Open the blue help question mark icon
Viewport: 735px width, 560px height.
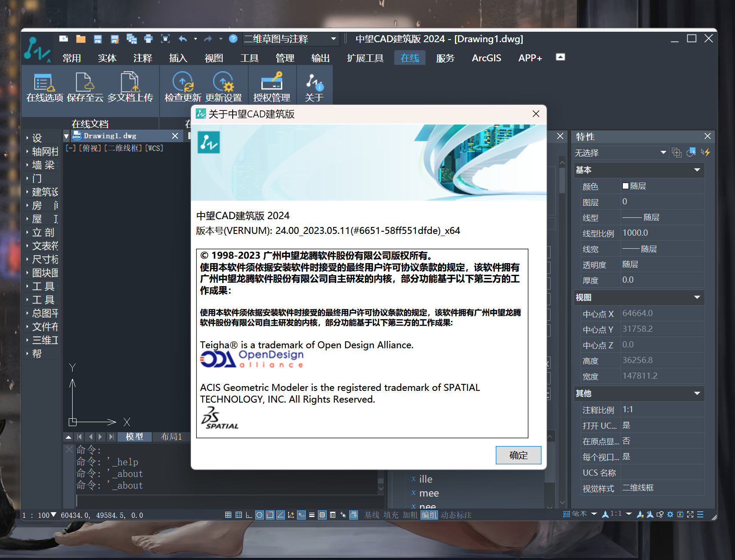(233, 39)
